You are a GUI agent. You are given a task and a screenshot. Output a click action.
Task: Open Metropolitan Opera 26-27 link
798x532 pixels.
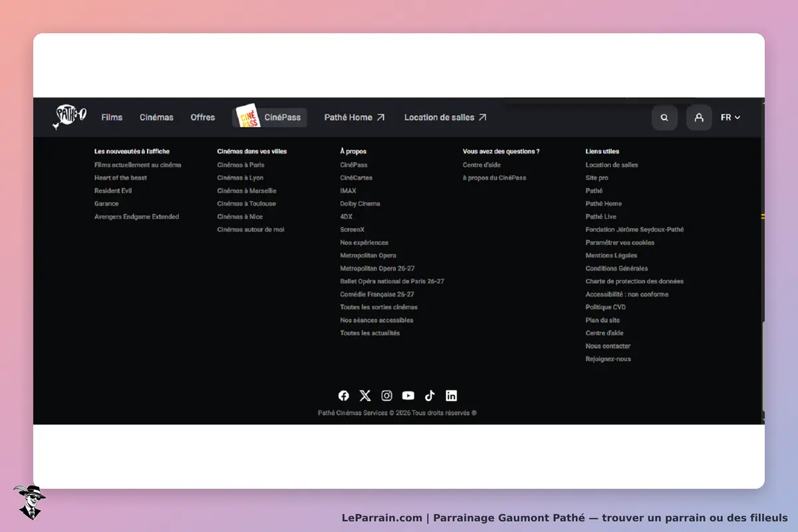[x=377, y=269]
